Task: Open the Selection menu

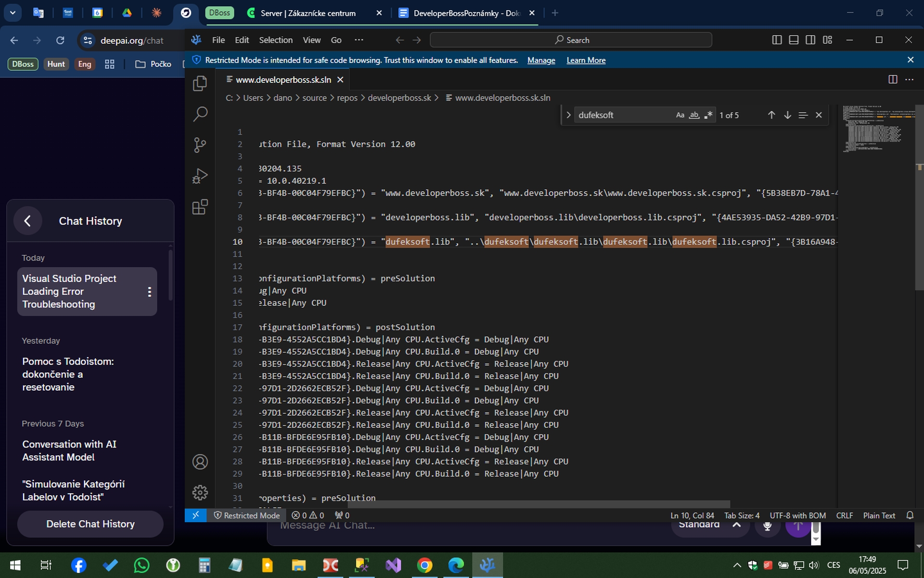Action: click(275, 40)
